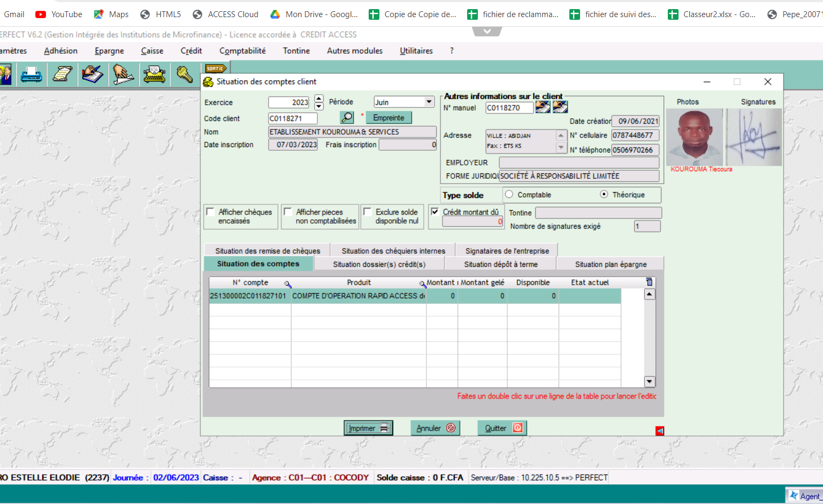Click the Empreinte button
The height and width of the screenshot is (504, 823).
pos(388,118)
